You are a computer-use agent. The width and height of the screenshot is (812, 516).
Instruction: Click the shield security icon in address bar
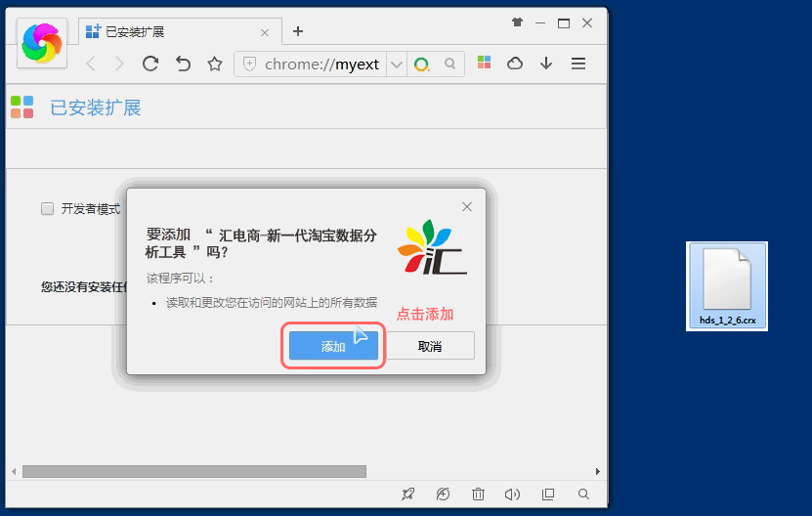pyautogui.click(x=249, y=64)
